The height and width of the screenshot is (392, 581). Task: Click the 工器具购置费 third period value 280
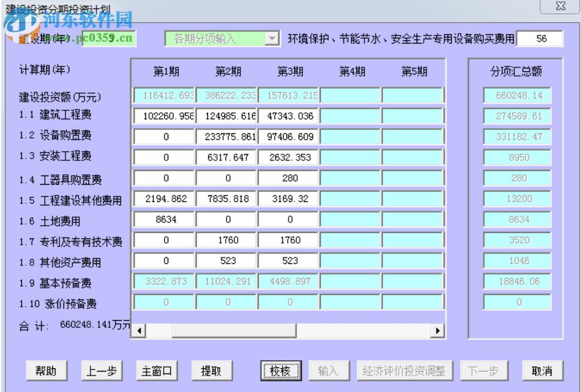tap(289, 178)
